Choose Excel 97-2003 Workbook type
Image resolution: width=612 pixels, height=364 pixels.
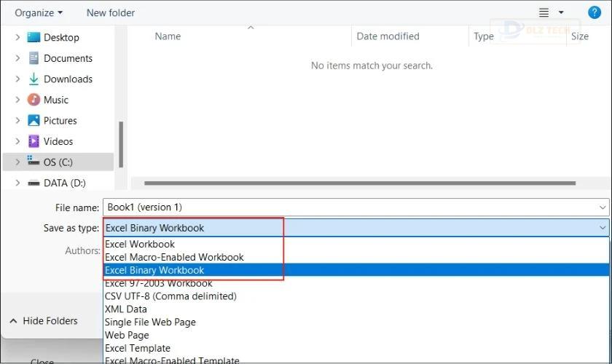pos(356,283)
